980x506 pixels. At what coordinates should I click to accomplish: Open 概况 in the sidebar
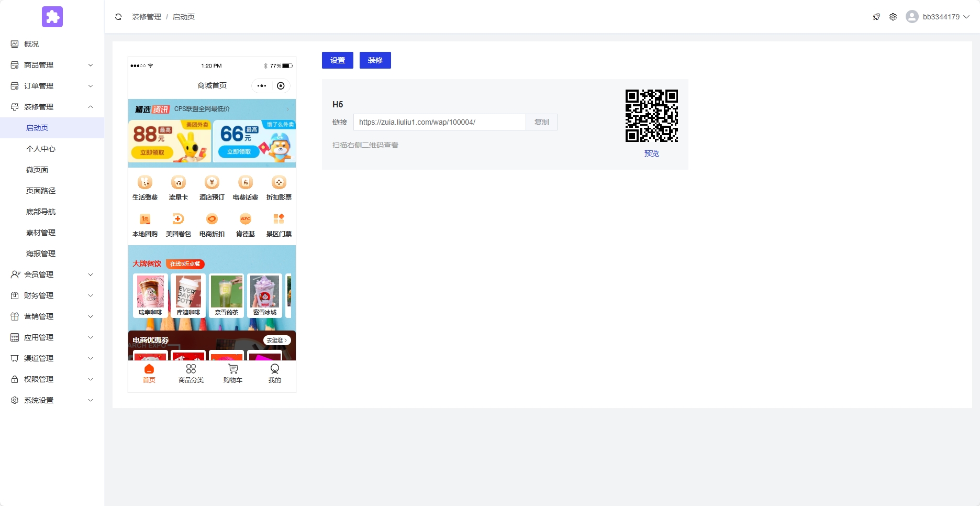pos(52,44)
